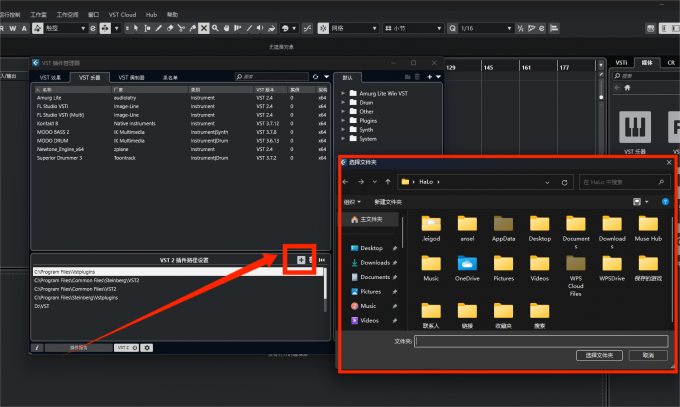
Task: Switch to the blocklist tab
Action: click(170, 77)
